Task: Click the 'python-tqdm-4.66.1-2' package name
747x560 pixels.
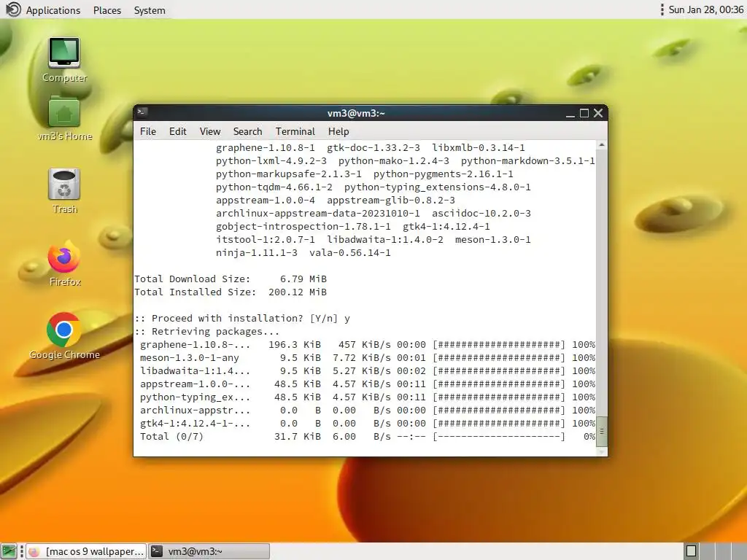Action: pos(274,187)
